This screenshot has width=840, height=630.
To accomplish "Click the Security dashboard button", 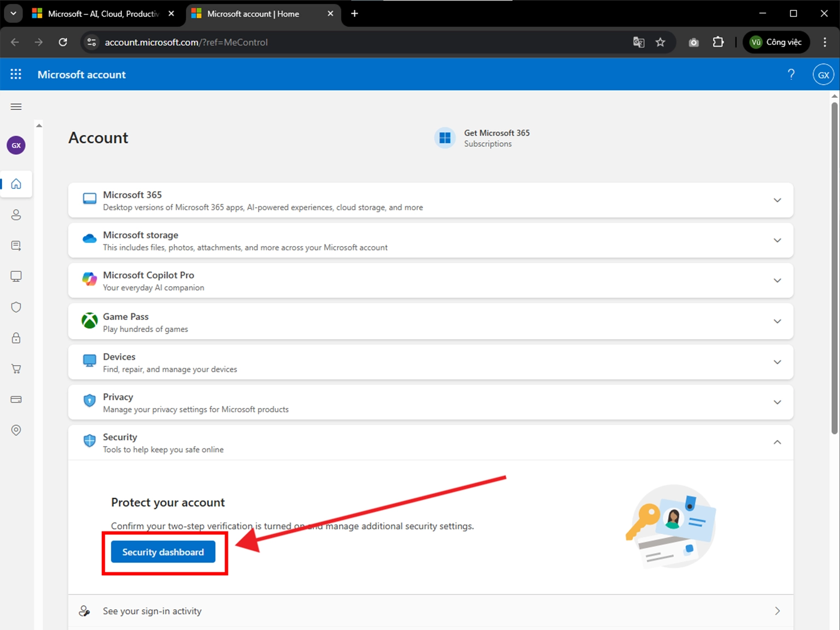I will [162, 551].
